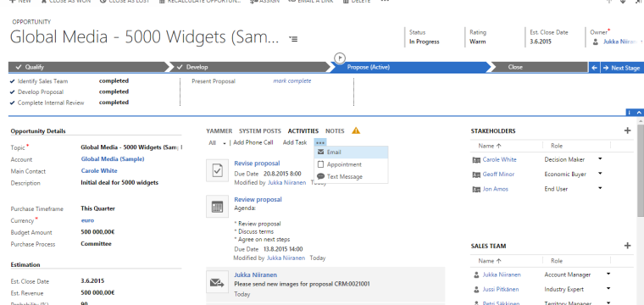Click the calendar icon for Review proposal
The image size is (644, 305).
click(x=217, y=207)
